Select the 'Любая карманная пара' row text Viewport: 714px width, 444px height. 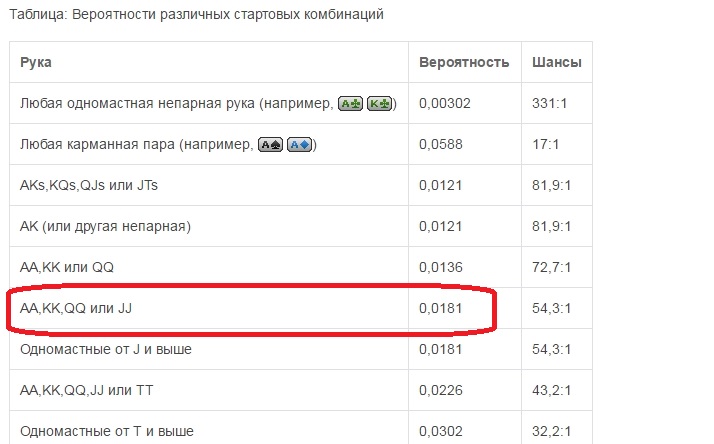(x=168, y=145)
